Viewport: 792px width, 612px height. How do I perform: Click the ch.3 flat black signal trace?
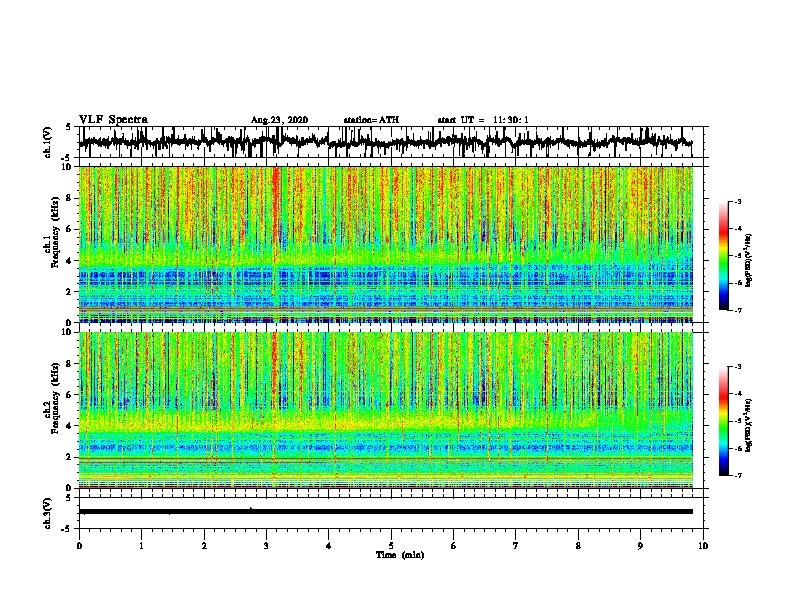pyautogui.click(x=385, y=512)
